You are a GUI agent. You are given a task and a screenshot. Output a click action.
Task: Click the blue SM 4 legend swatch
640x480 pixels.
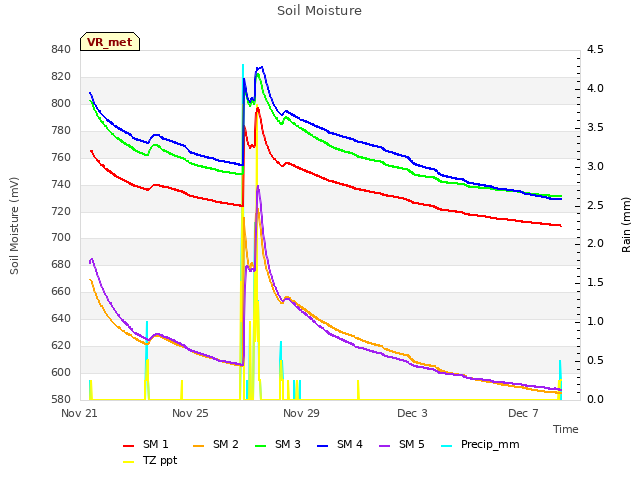323,446
